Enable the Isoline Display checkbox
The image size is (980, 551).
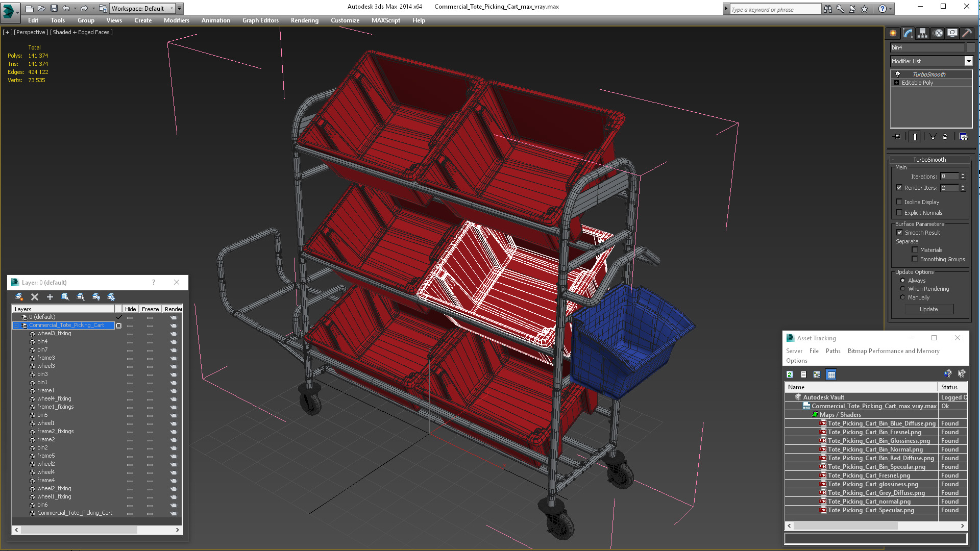click(899, 202)
